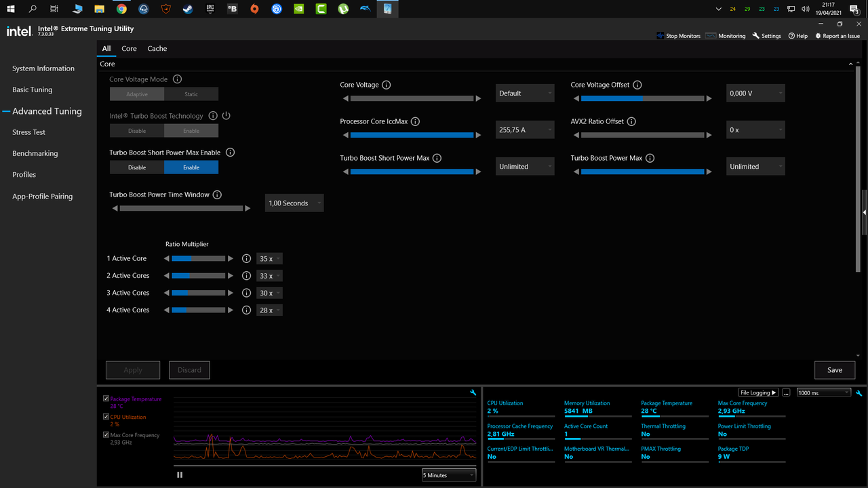Viewport: 868px width, 488px height.
Task: Open info icon for Turbo Boost Short Power Max Enable
Action: click(230, 152)
